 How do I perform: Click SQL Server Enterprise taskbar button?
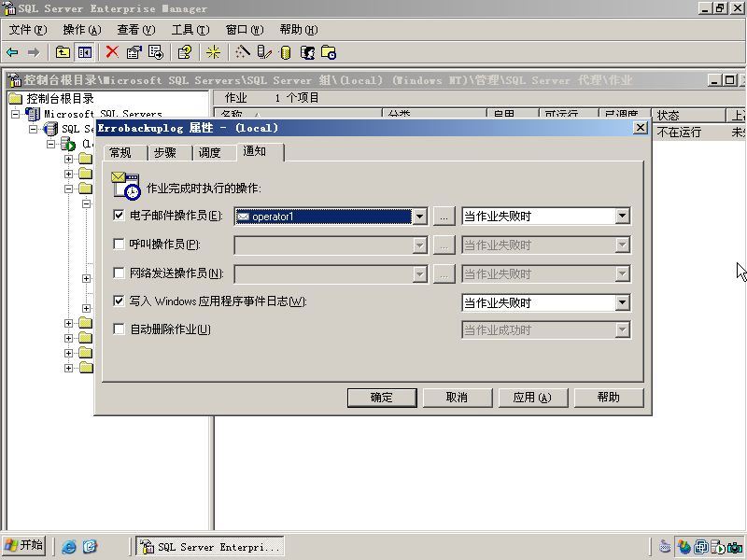(x=211, y=546)
